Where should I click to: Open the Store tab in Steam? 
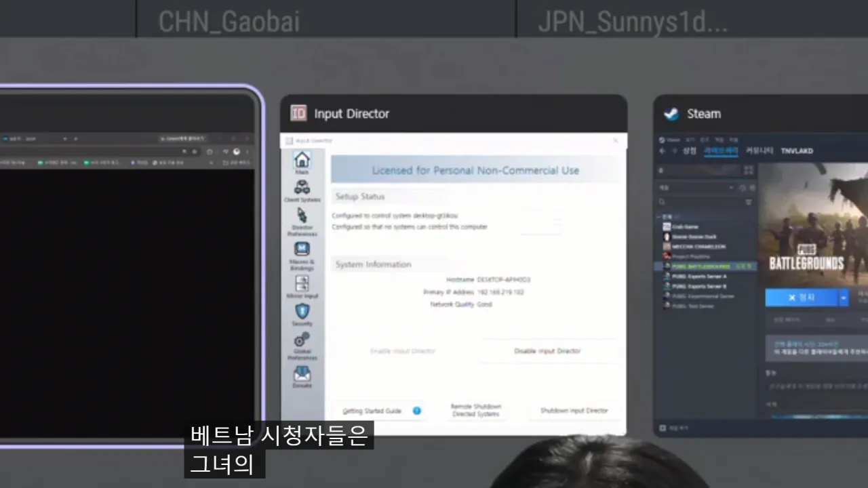[689, 150]
